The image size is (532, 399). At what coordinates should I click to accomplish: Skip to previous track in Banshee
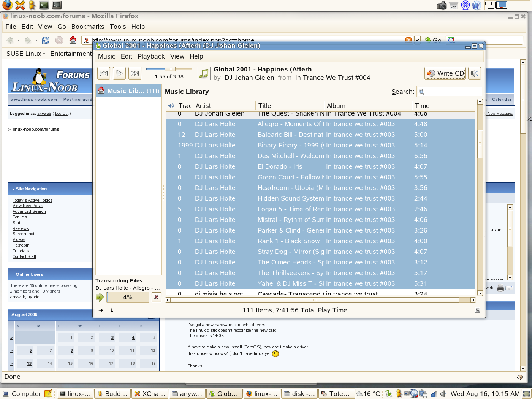tap(104, 73)
